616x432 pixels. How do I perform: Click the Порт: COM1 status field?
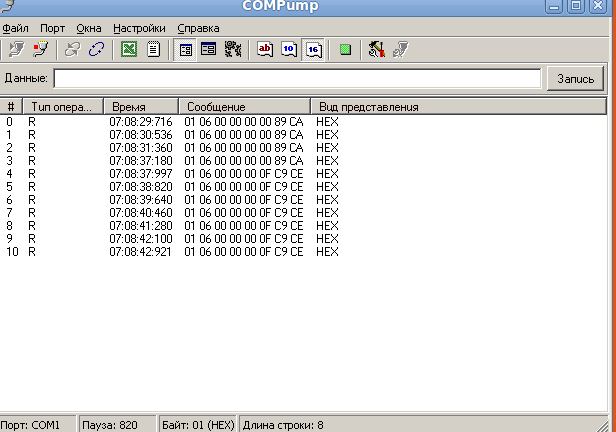(38, 425)
